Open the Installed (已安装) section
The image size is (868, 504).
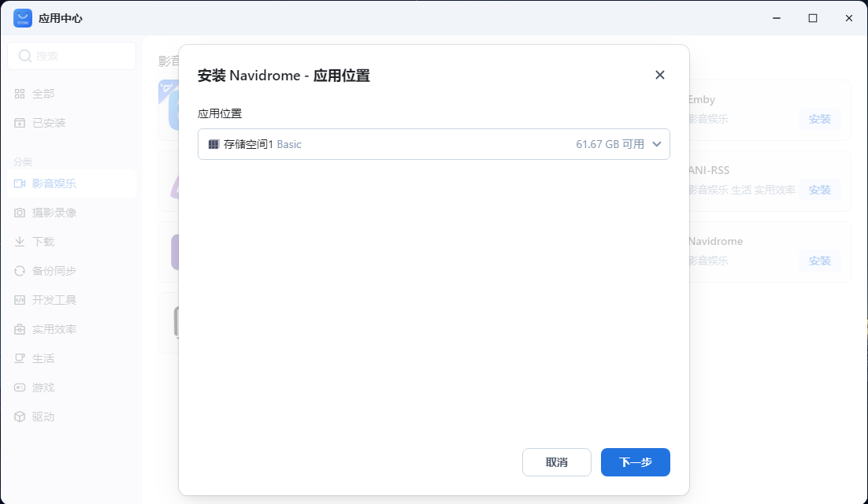[x=72, y=123]
